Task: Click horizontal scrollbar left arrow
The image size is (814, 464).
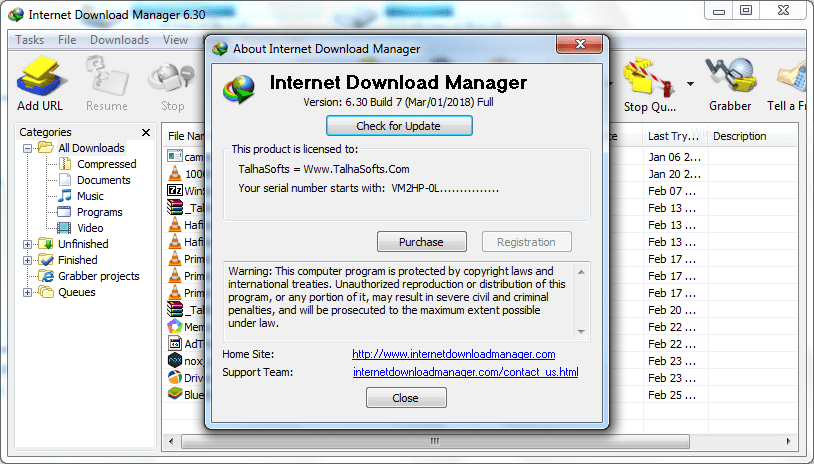Action: [x=171, y=442]
